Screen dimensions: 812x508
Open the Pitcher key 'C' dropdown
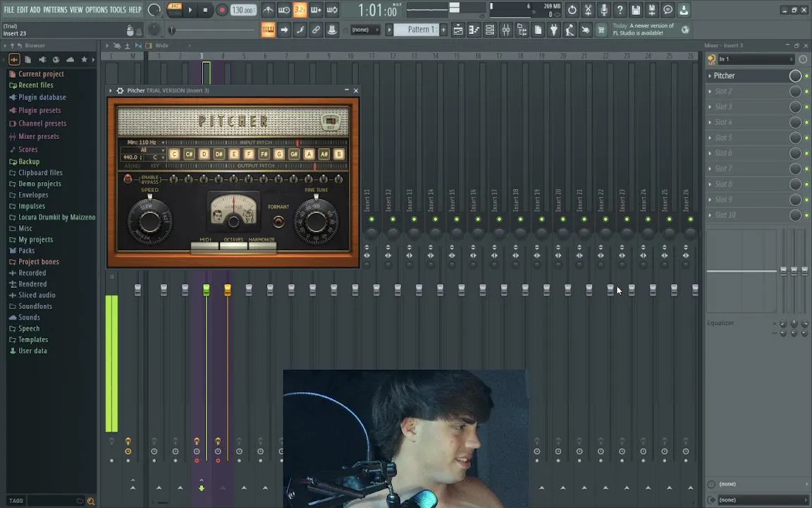point(156,157)
